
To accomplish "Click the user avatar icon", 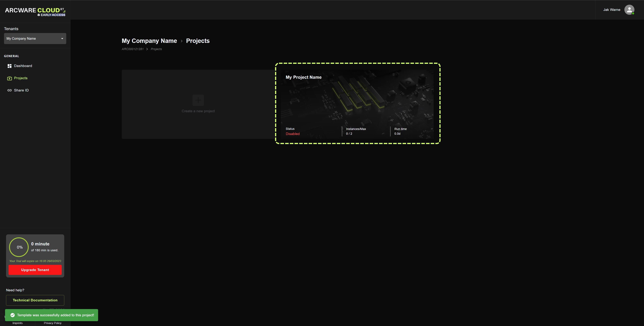I will point(629,10).
